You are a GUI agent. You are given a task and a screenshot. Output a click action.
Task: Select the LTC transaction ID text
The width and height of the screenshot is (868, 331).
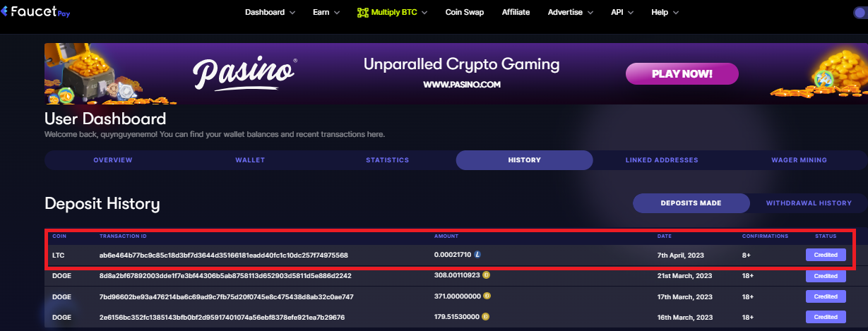[223, 255]
